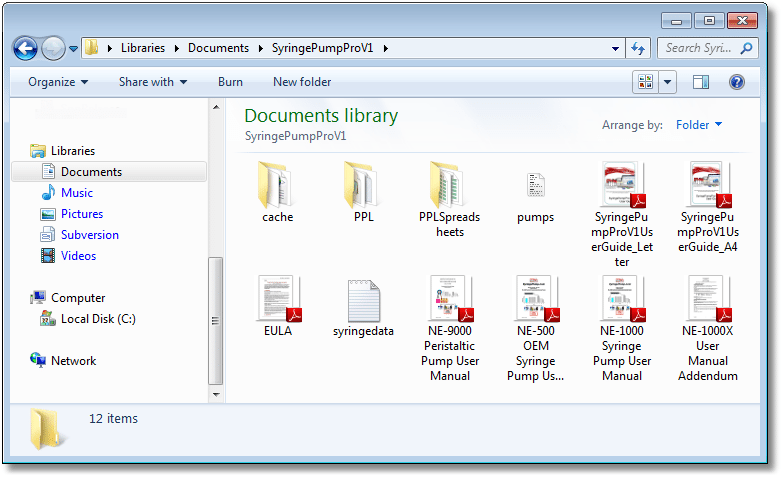Open the views options dropdown arrow

pyautogui.click(x=667, y=82)
